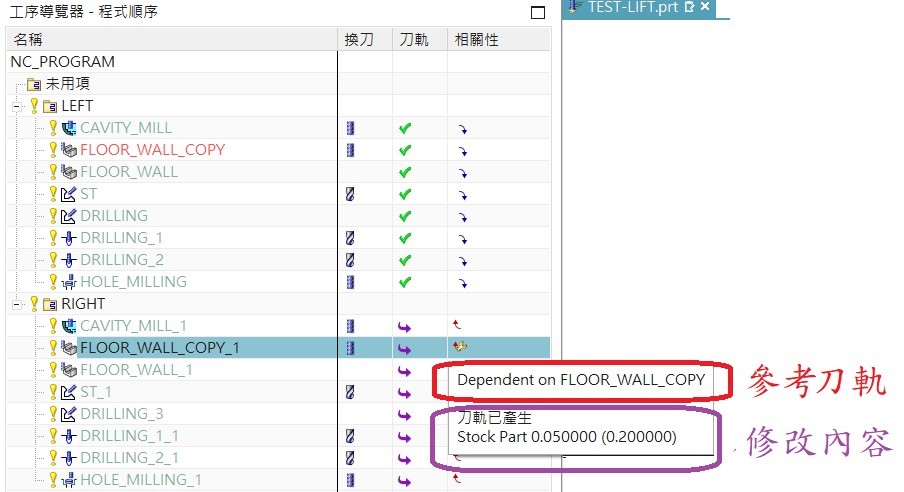Click the 刀軌已產生 tooltip text
Viewport: 904px width, 492px height.
click(x=495, y=417)
